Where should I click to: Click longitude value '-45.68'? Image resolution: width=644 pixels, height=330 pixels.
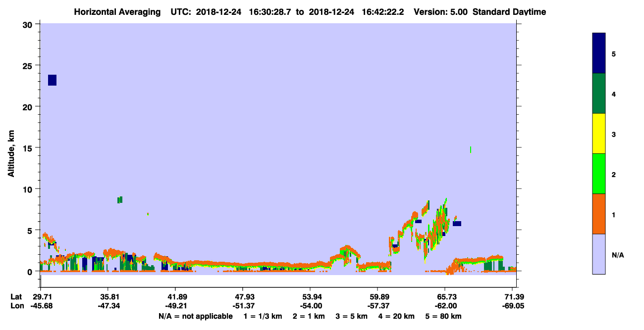[x=41, y=306]
